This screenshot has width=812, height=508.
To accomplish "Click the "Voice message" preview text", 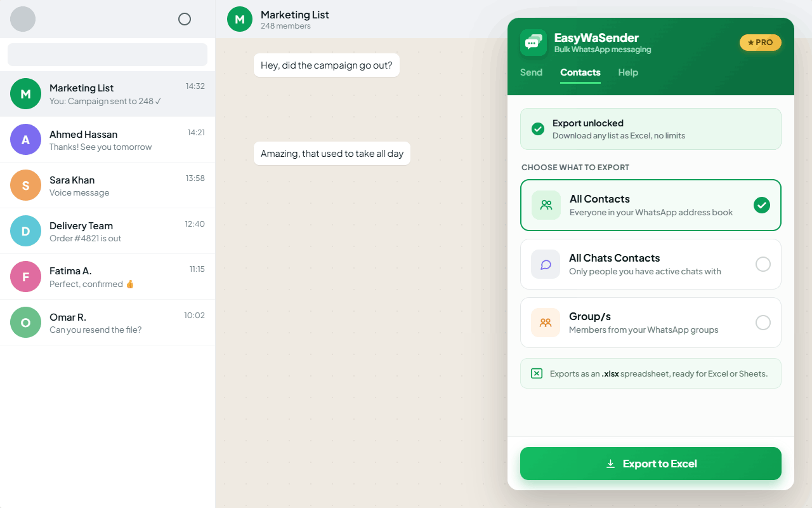I will click(x=79, y=192).
